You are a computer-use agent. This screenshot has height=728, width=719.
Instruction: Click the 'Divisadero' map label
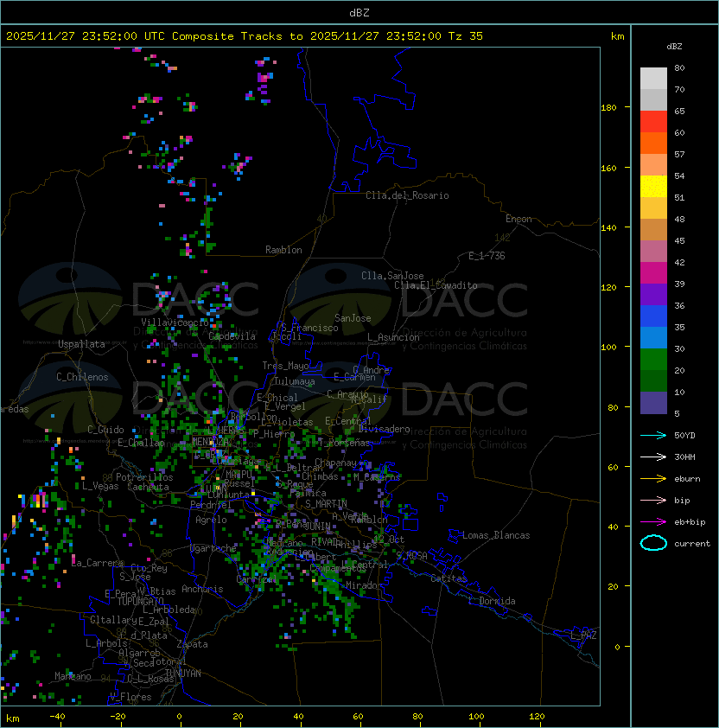coord(384,429)
